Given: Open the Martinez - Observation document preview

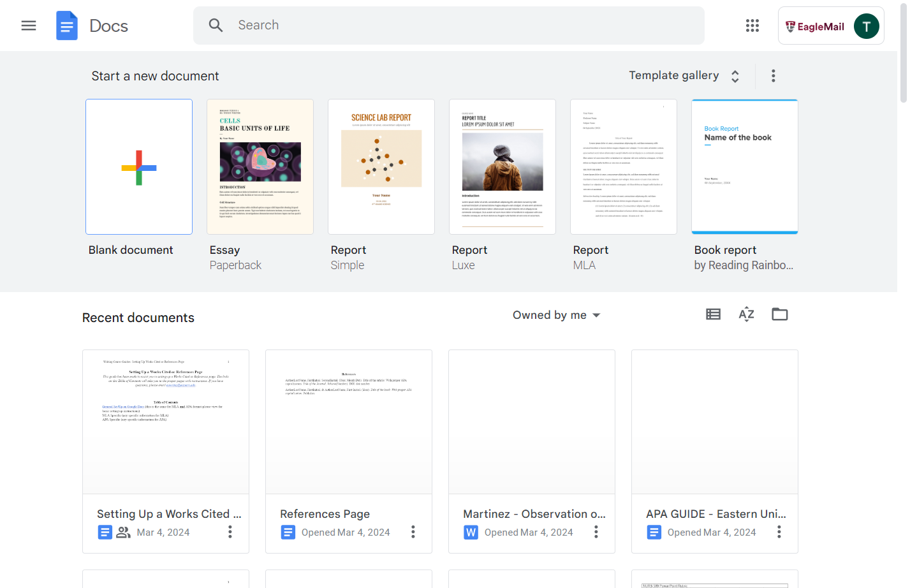Looking at the screenshot, I should (x=532, y=422).
